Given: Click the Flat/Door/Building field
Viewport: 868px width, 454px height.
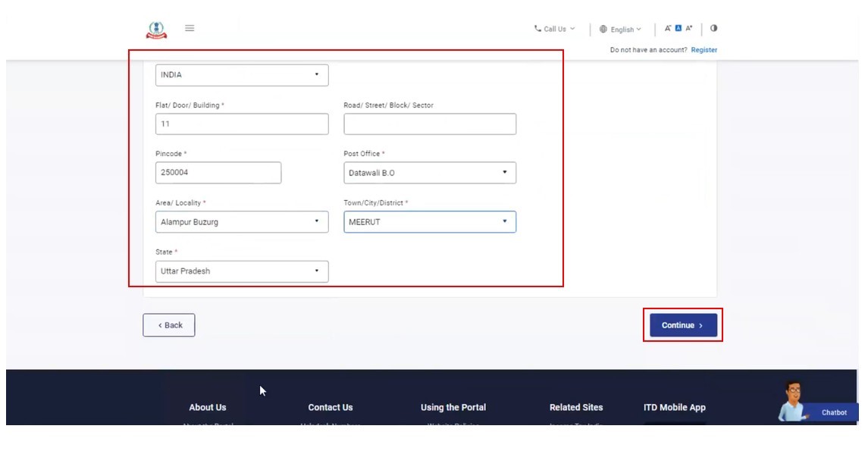Looking at the screenshot, I should 242,124.
